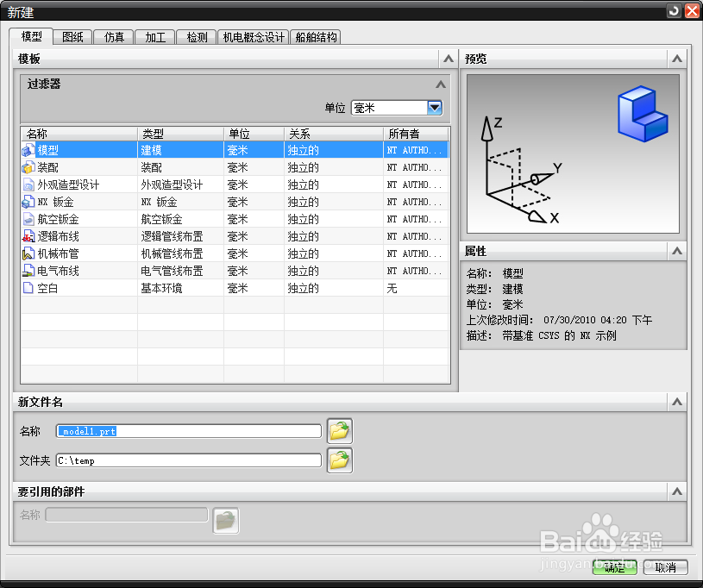Select the 逻辑布线 logical routing template icon
The height and width of the screenshot is (588, 703).
point(26,236)
